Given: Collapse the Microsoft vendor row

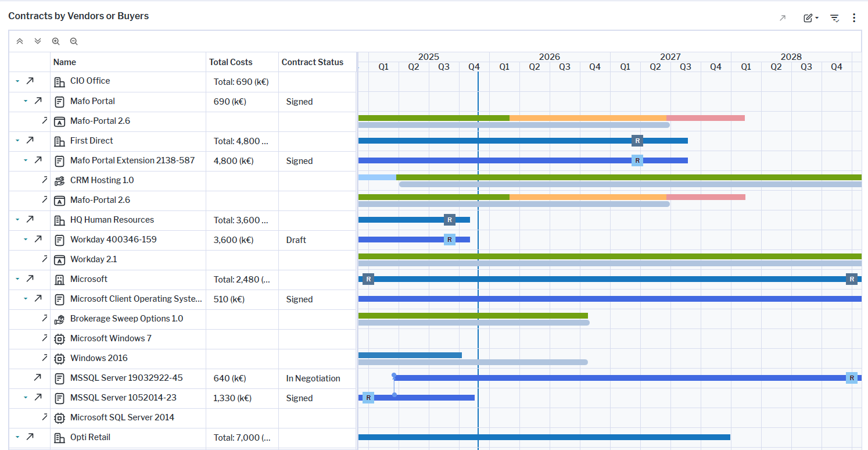Looking at the screenshot, I should point(17,279).
